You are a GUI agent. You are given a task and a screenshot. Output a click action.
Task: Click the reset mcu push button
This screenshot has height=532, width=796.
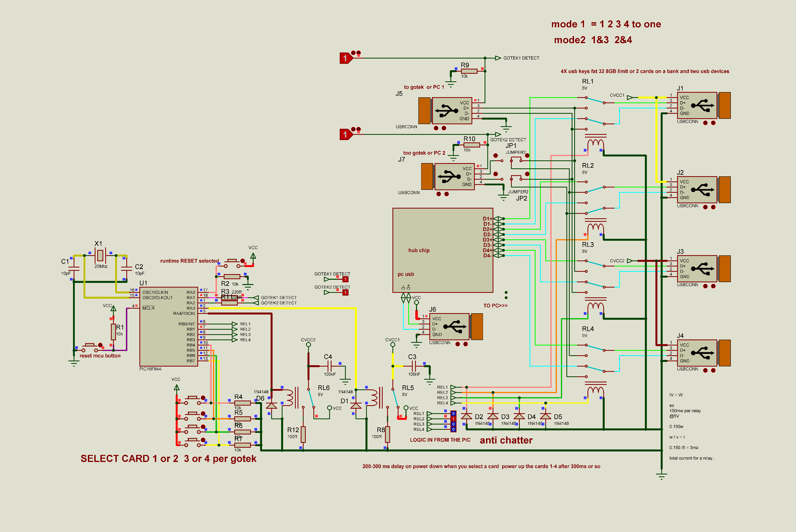[90, 347]
